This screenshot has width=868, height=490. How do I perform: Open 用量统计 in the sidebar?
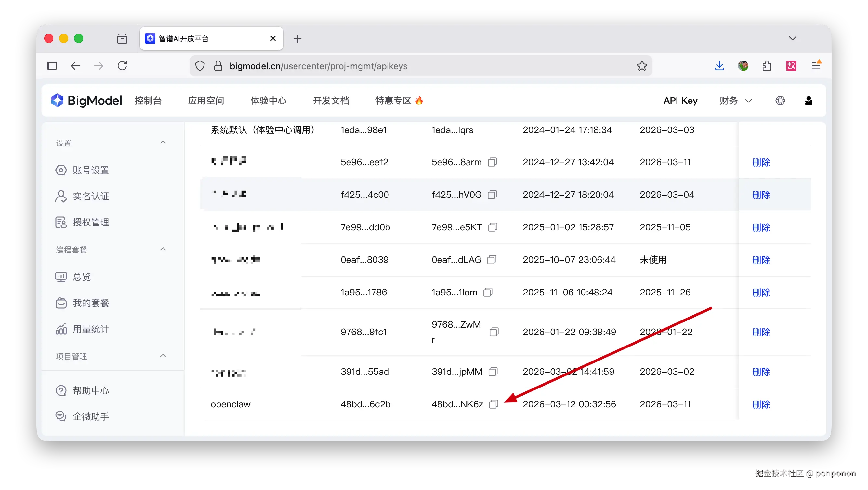pyautogui.click(x=91, y=329)
